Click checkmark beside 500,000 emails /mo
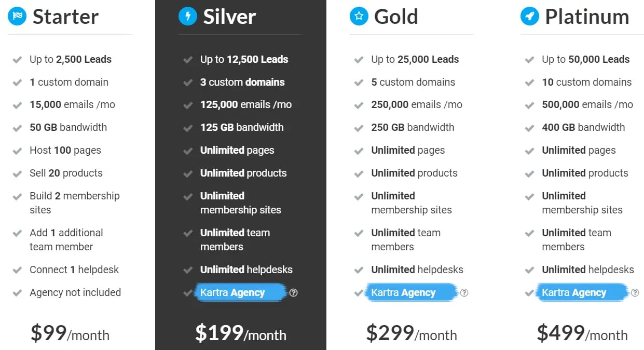Screen dimensions: 644x350 click(529, 105)
